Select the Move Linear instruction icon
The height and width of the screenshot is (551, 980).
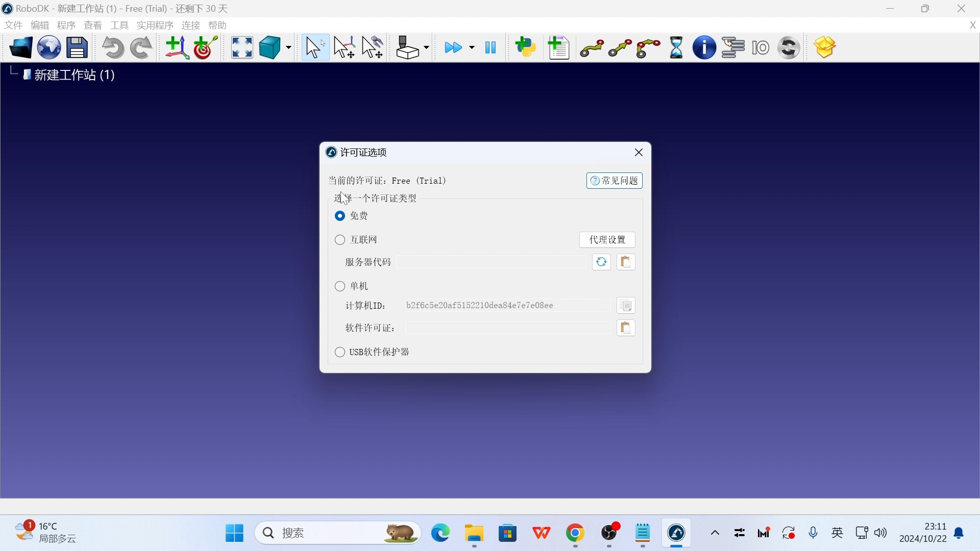[x=619, y=47]
